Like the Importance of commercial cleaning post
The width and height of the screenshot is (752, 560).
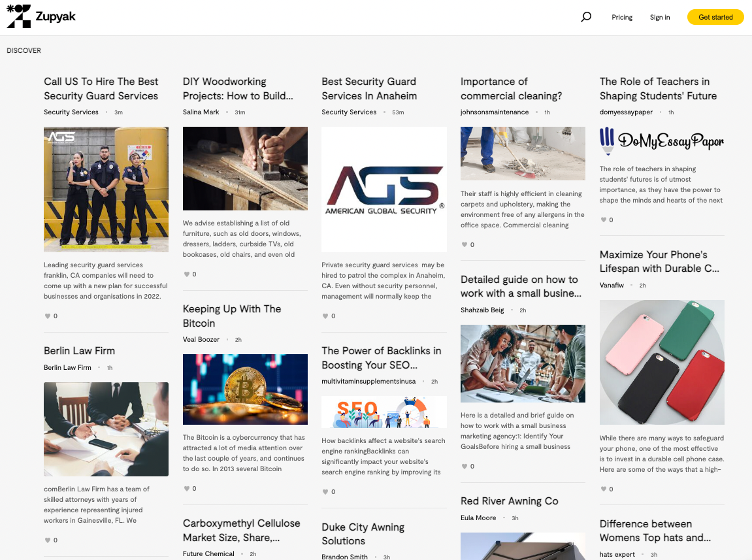tap(465, 244)
